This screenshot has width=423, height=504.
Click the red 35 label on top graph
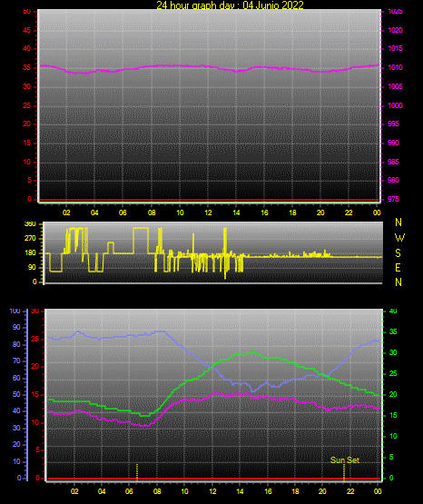tap(27, 67)
